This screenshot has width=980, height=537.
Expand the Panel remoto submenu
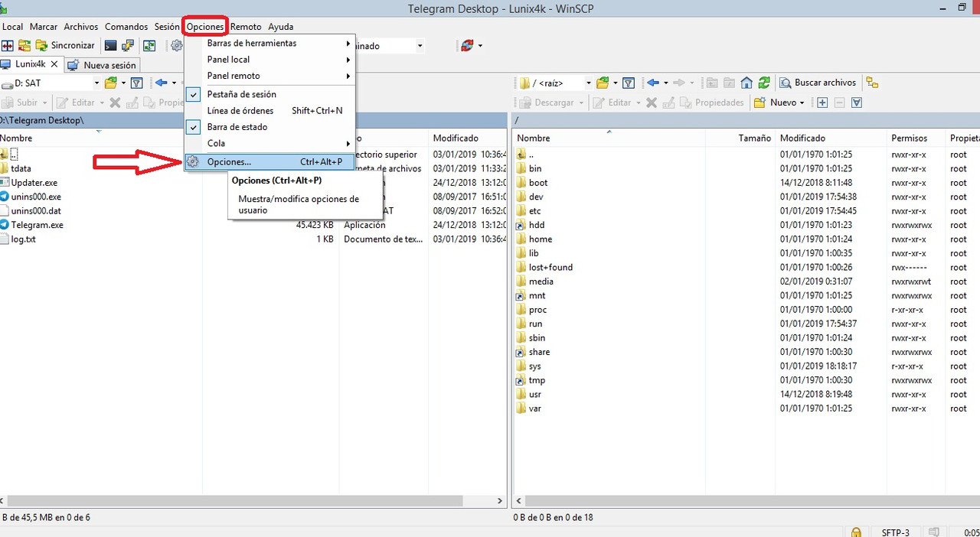pyautogui.click(x=269, y=76)
